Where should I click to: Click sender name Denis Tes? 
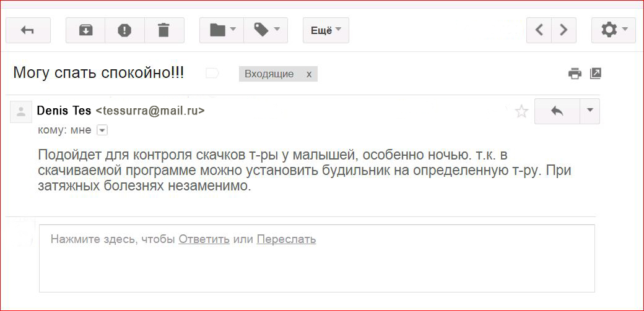point(64,111)
